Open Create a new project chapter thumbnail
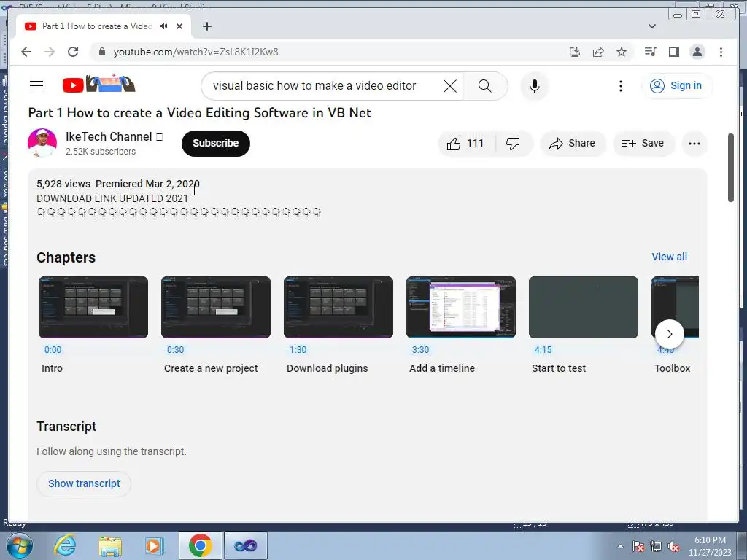The image size is (747, 560). tap(216, 307)
